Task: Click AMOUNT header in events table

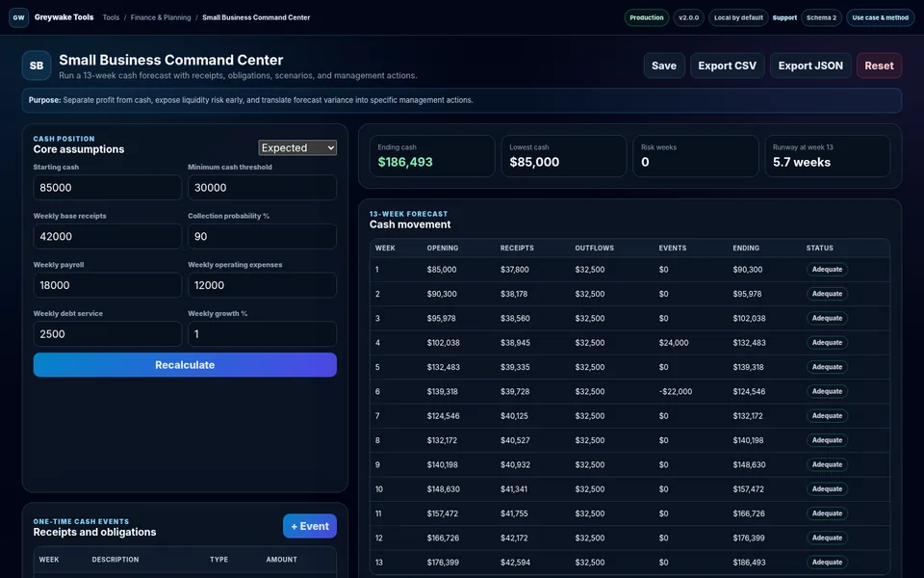Action: 282,560
